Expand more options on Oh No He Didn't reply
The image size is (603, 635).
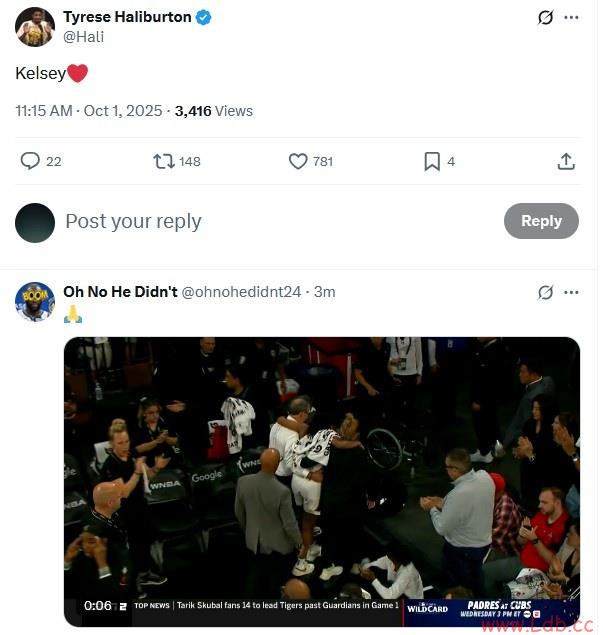572,293
